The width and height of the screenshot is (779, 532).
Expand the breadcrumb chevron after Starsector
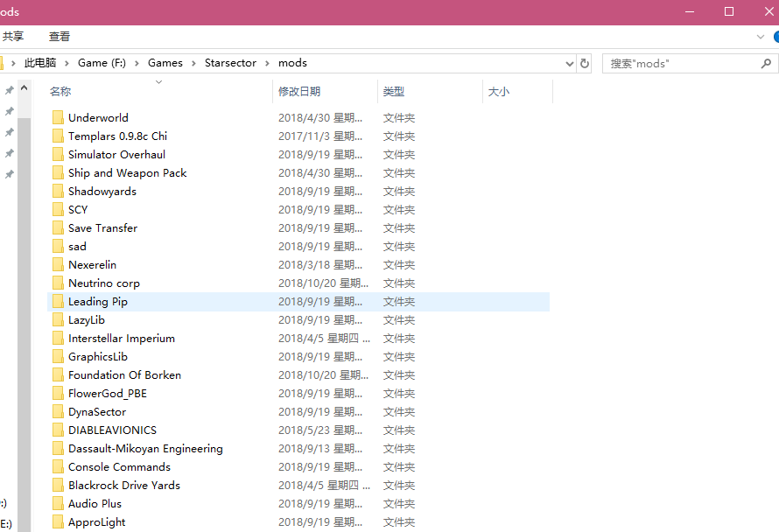(x=266, y=62)
